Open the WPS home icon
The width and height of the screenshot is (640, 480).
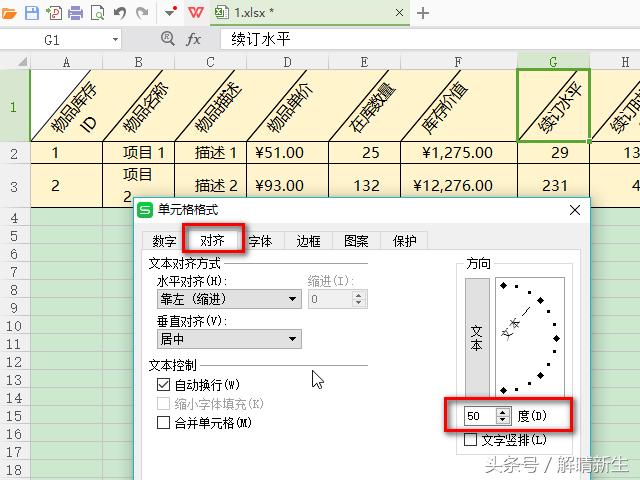coord(196,13)
